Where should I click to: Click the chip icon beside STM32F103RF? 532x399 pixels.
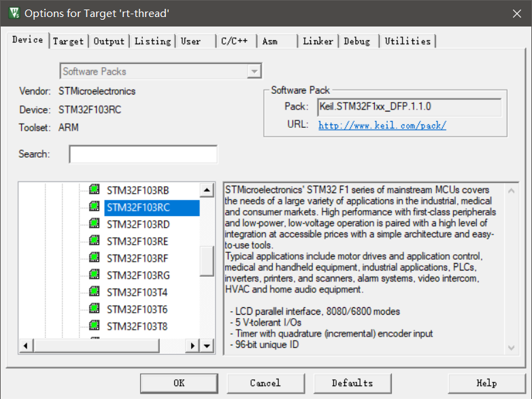pos(95,258)
